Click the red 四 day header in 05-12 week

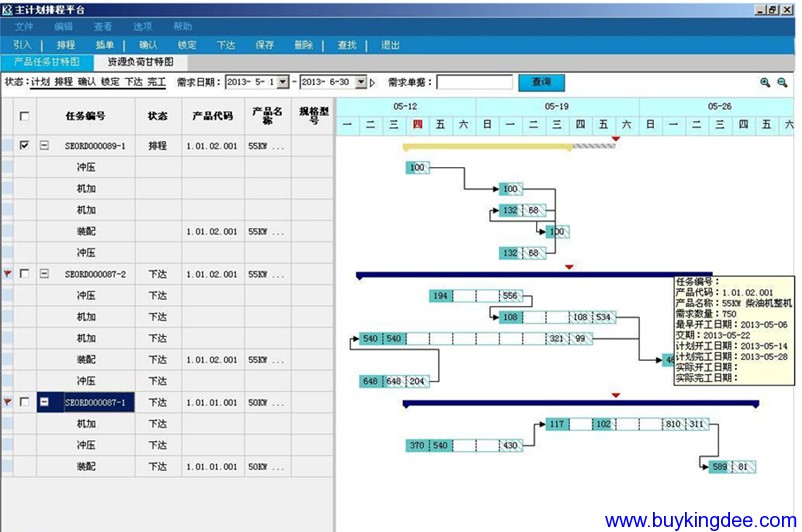(417, 124)
